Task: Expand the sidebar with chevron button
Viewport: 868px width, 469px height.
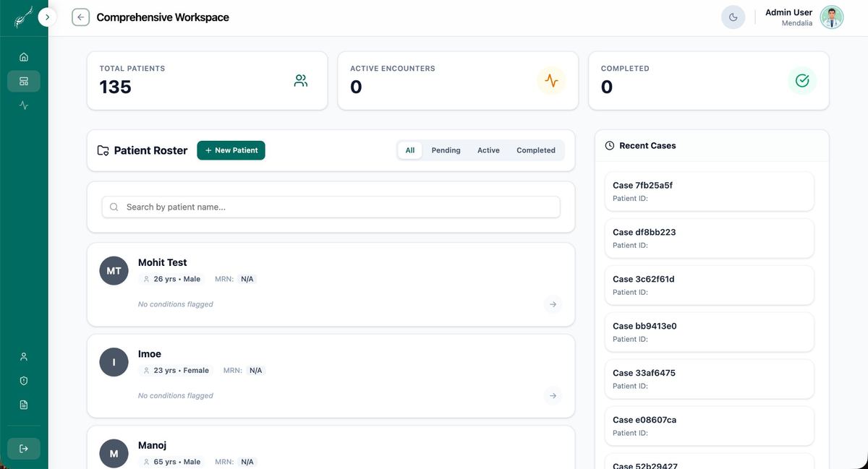Action: pyautogui.click(x=47, y=17)
